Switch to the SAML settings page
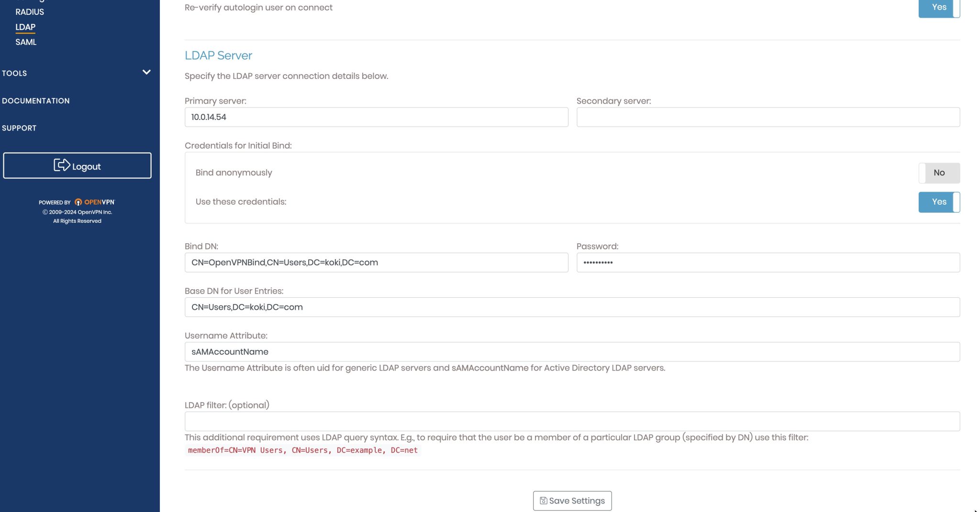The height and width of the screenshot is (512, 980). (26, 42)
